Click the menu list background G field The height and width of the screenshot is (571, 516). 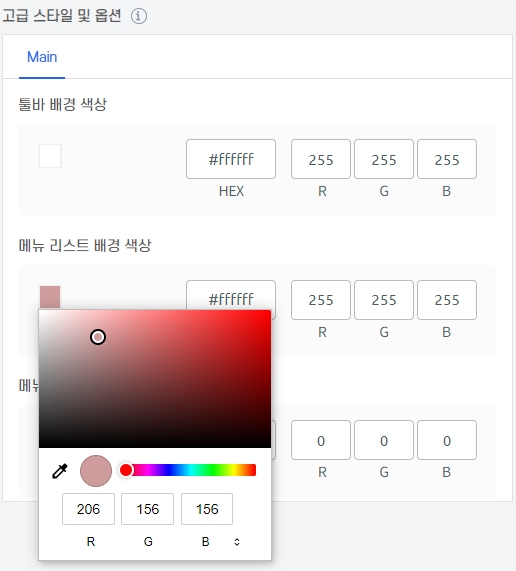(x=384, y=300)
